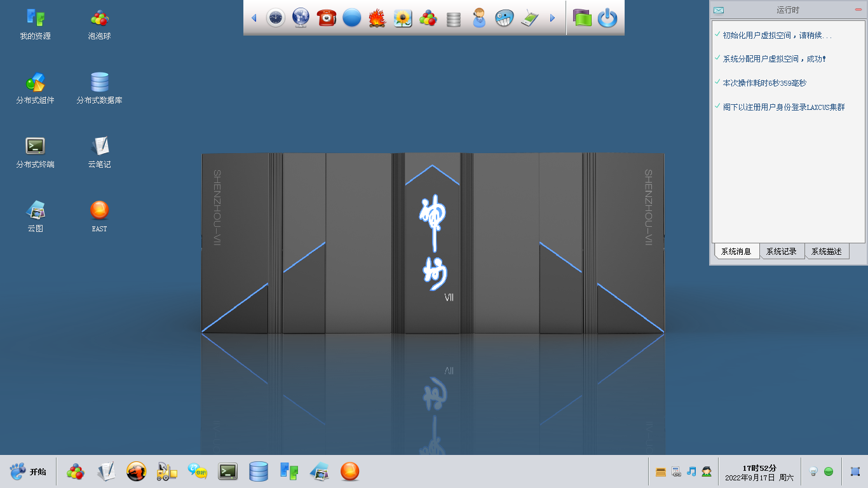Screen dimensions: 868x488
Task: Launch the blue database icon in taskbar
Action: coord(259,471)
